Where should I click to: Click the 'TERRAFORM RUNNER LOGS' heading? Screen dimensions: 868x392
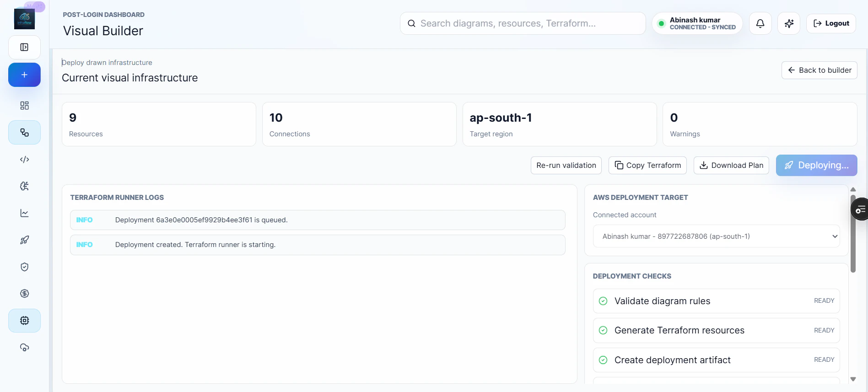click(117, 198)
